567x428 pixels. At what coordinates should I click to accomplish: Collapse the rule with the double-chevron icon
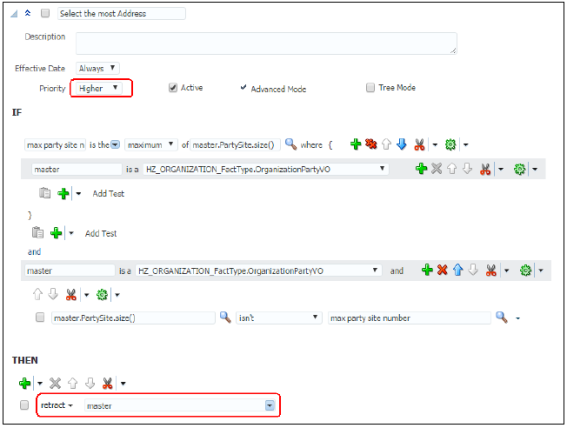[27, 13]
